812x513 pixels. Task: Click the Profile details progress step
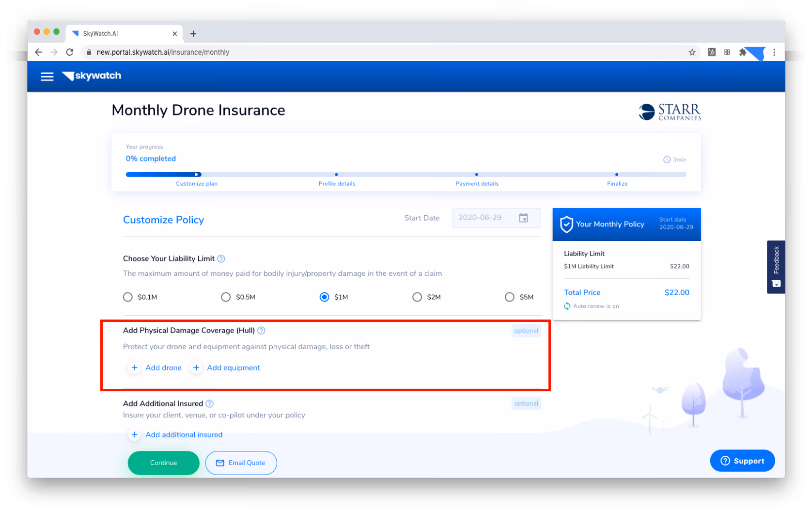tap(337, 184)
